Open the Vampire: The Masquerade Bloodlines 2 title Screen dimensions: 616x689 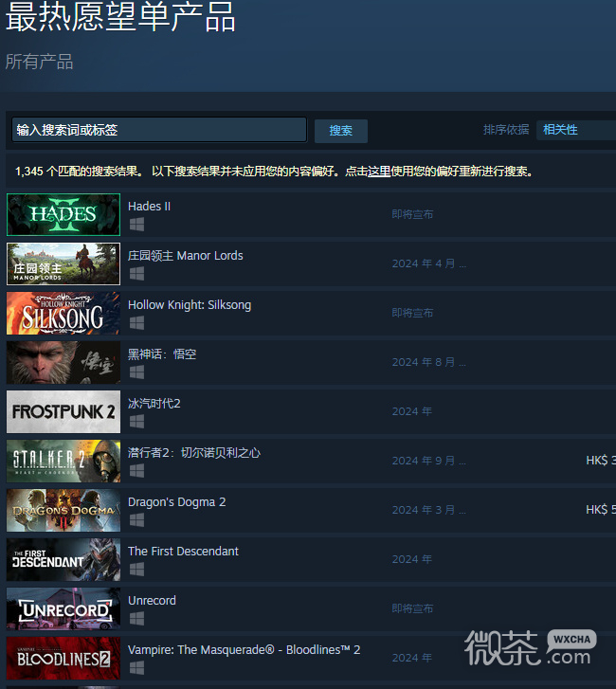[244, 649]
